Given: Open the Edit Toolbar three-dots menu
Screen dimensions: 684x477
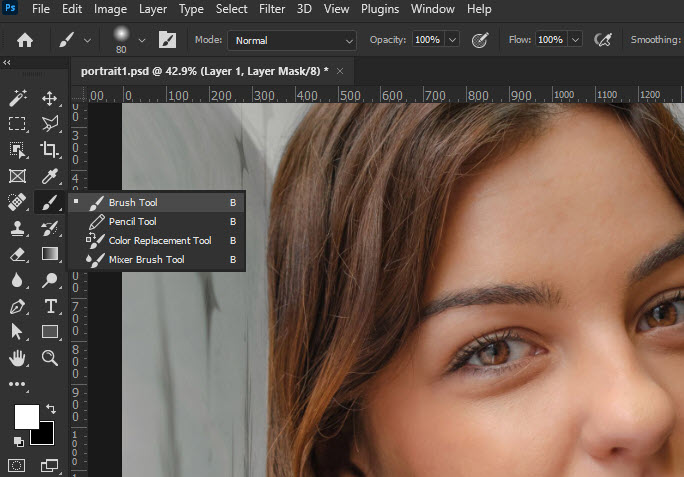Looking at the screenshot, I should click(17, 384).
